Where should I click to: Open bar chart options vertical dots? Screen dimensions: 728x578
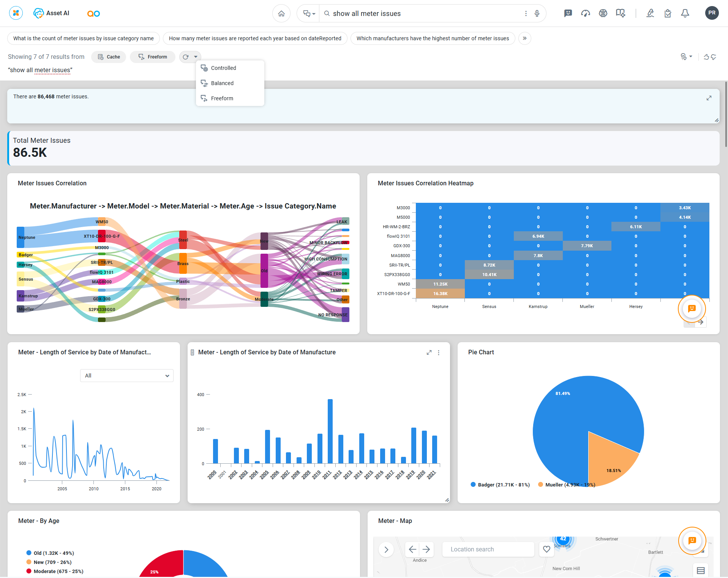coord(439,352)
